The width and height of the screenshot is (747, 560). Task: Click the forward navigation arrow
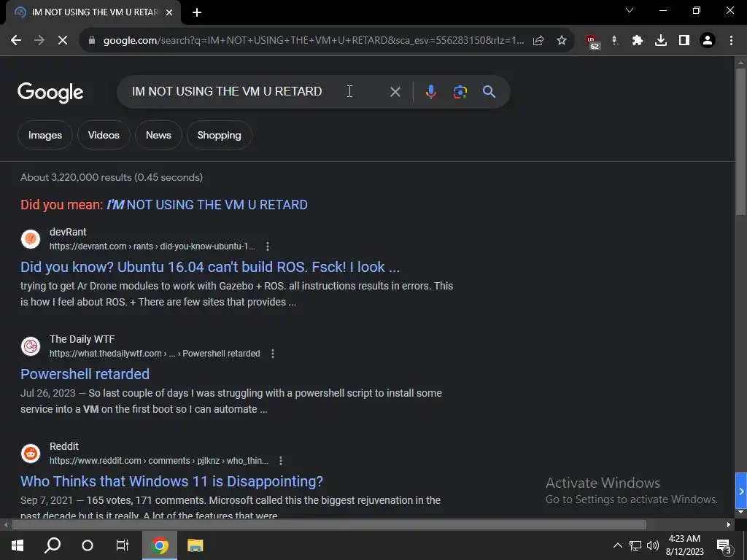(39, 41)
